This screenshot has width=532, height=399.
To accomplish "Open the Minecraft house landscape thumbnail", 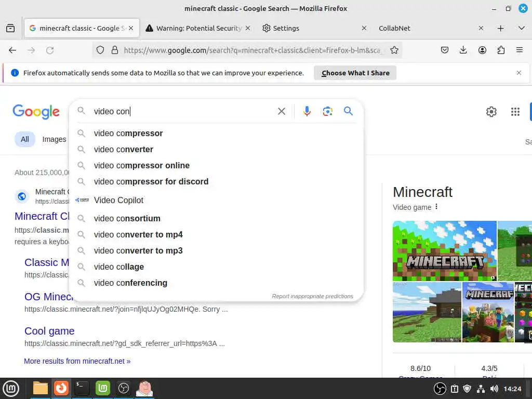I will click(427, 312).
